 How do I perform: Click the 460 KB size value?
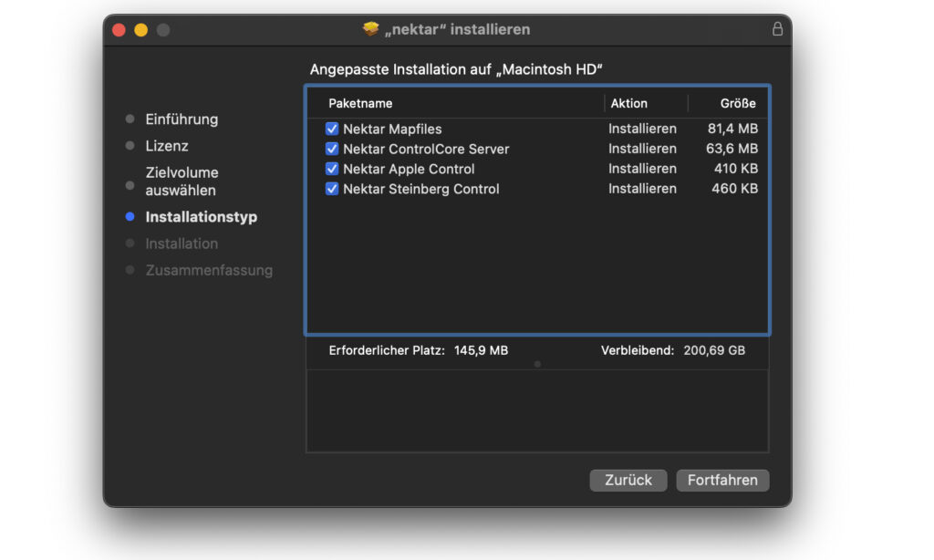735,189
